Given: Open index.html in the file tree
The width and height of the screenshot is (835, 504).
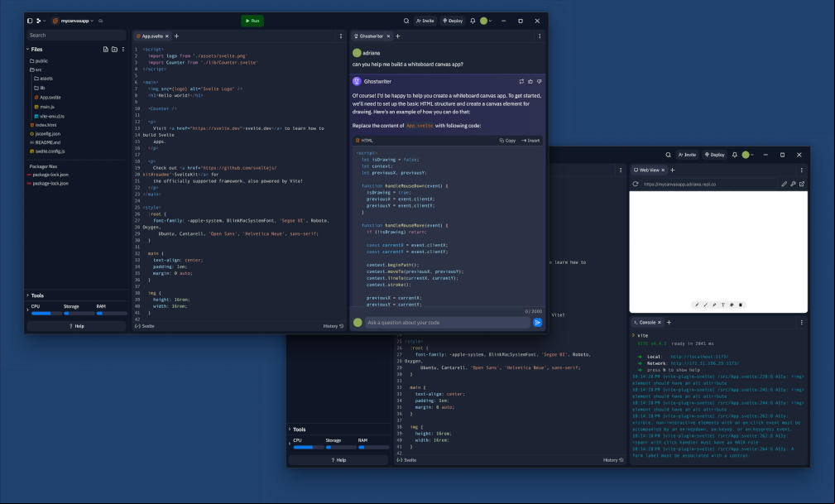Looking at the screenshot, I should tap(43, 125).
